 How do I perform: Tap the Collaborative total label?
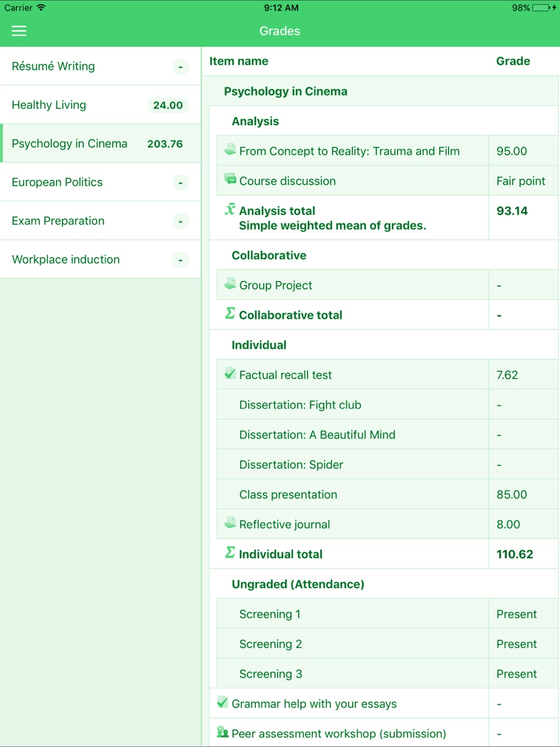click(291, 315)
